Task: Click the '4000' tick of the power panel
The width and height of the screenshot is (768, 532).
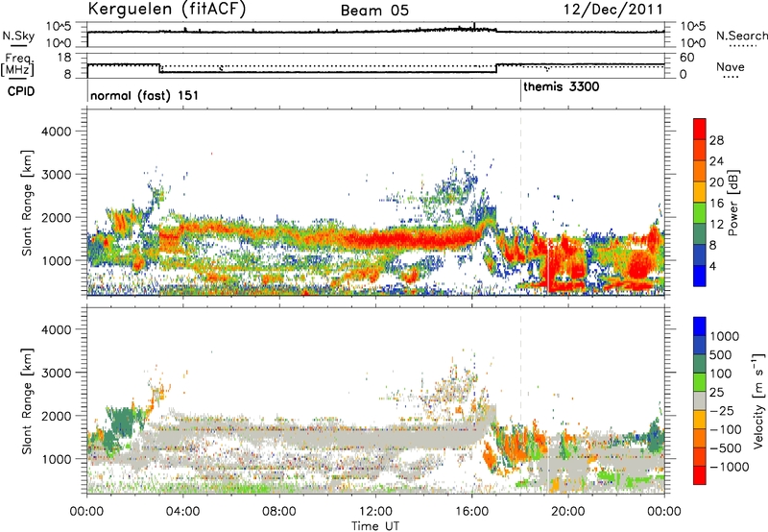Action: tap(57, 132)
